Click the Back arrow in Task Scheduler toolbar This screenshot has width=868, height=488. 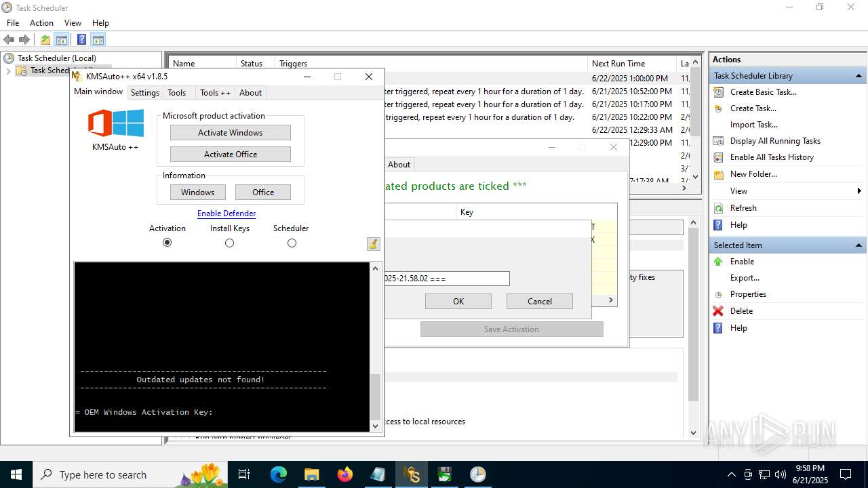coord(9,40)
